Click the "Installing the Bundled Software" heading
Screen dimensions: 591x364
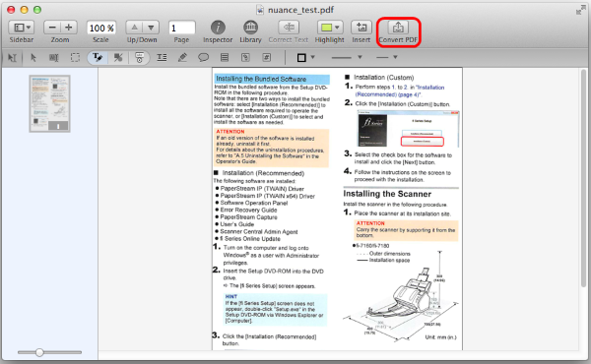coord(261,79)
